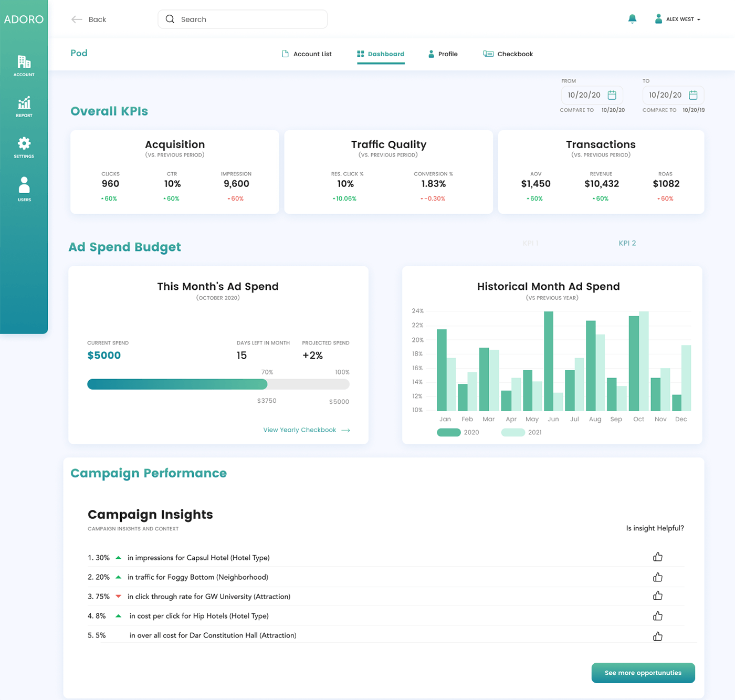Click the notification bell icon

tap(632, 19)
